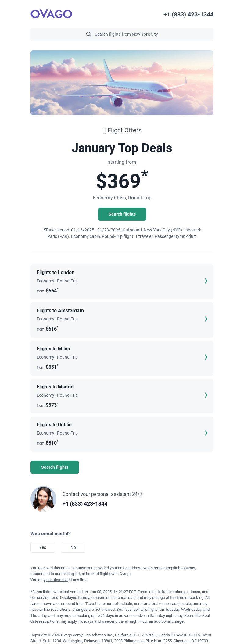Click the green Search flights button under price

[x=122, y=214]
